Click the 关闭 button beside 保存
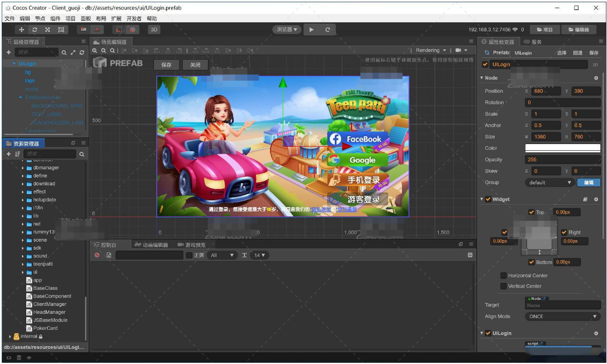The image size is (607, 364). [x=195, y=65]
